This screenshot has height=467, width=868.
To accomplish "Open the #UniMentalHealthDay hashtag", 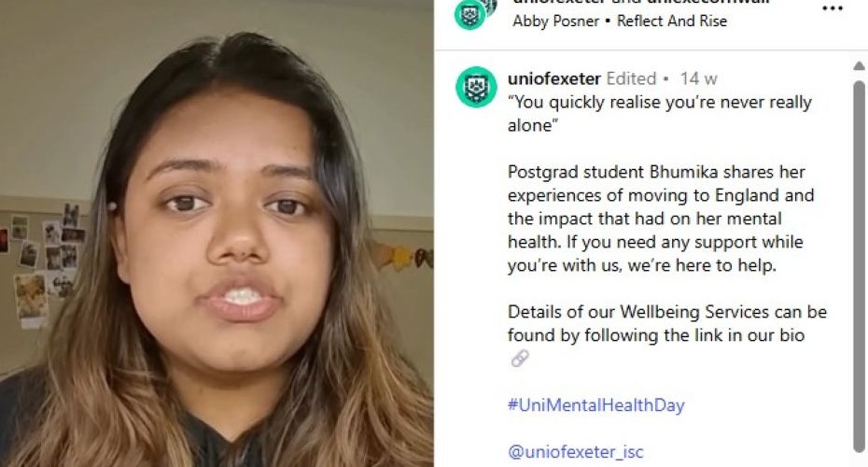I will point(596,405).
